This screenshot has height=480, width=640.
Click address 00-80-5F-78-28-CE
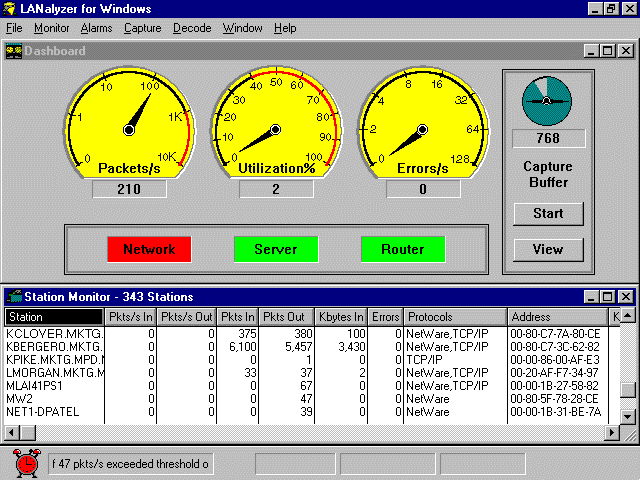pos(554,399)
